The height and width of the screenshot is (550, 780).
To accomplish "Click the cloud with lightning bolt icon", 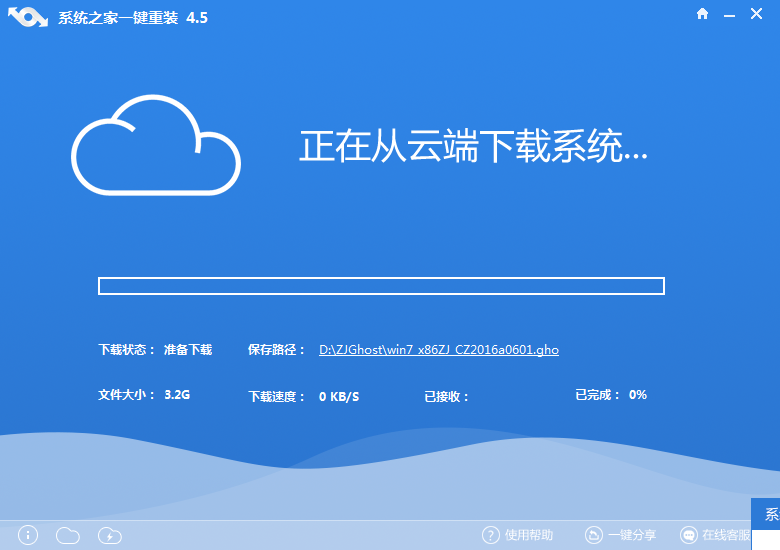I will click(110, 535).
